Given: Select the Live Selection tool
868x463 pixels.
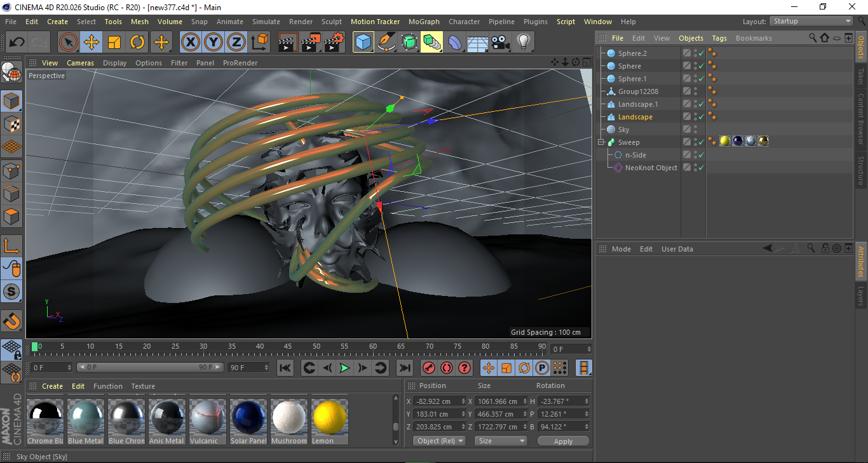Looking at the screenshot, I should coord(69,43).
